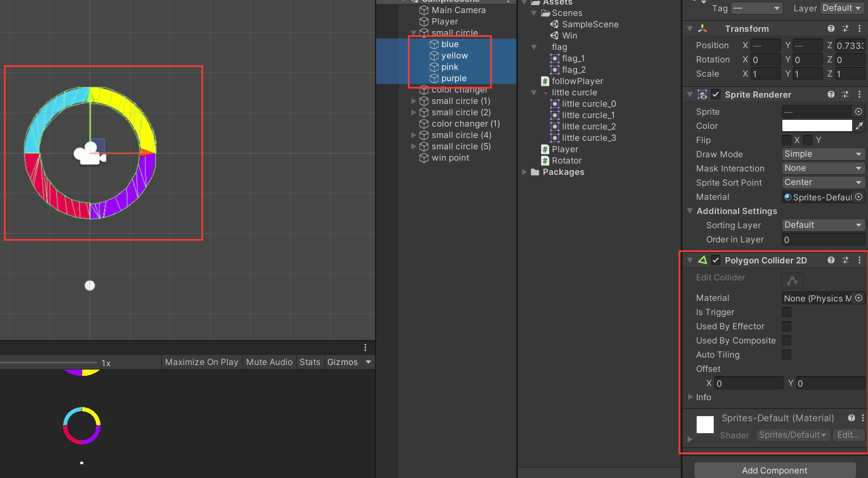Screen dimensions: 868x478
Task: Enable Used By Effector checkbox
Action: point(786,326)
